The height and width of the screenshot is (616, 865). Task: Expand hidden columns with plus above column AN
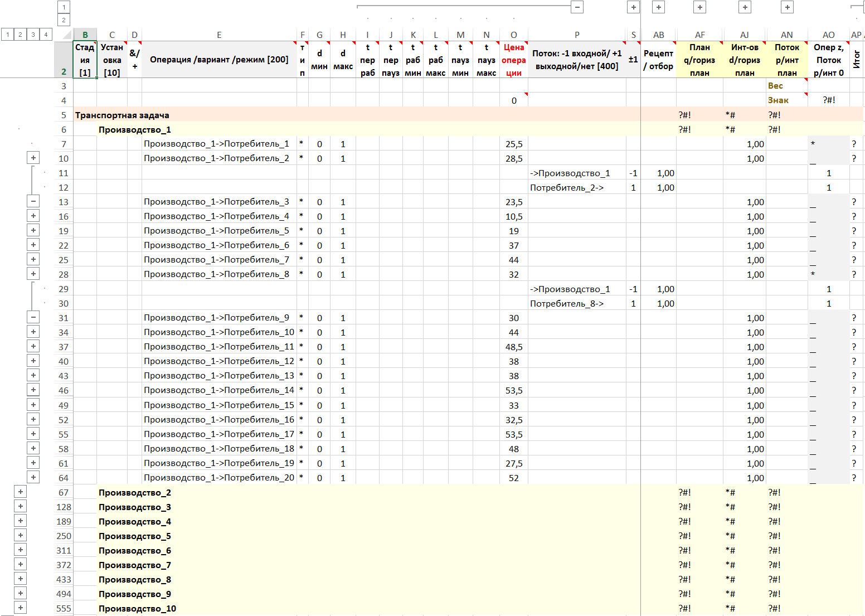tap(787, 7)
